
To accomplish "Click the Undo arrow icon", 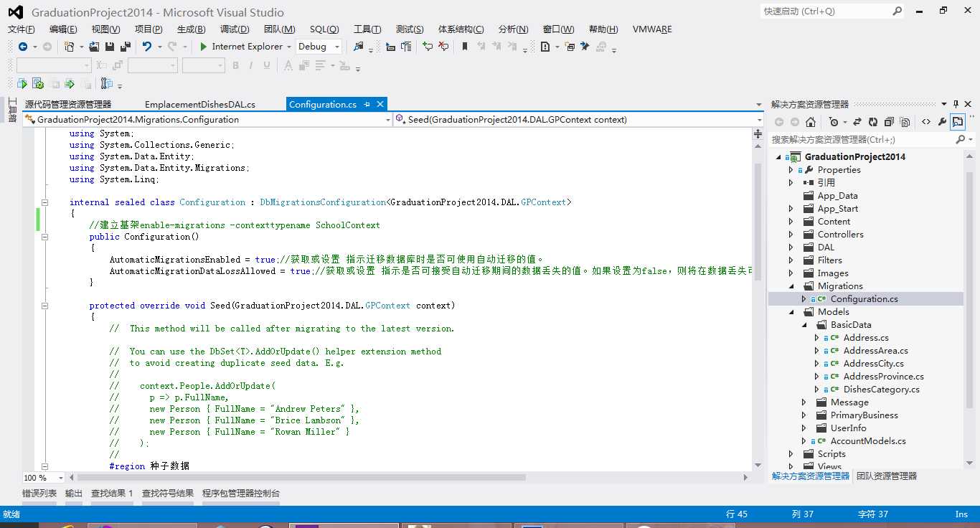I will pyautogui.click(x=147, y=47).
